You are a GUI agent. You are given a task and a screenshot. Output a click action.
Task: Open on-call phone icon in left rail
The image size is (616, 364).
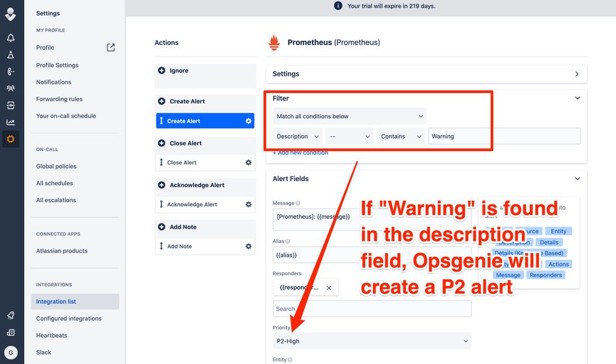pyautogui.click(x=10, y=71)
